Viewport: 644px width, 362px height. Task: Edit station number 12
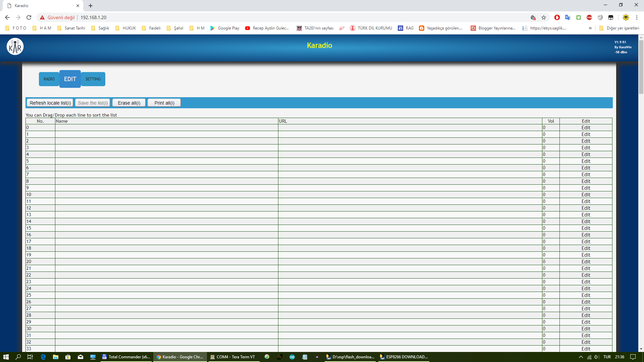(586, 208)
